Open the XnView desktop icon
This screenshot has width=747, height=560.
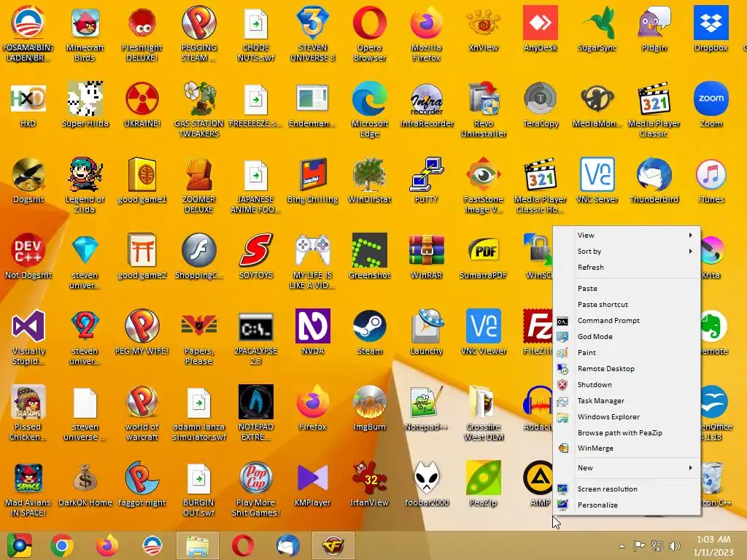point(483,28)
